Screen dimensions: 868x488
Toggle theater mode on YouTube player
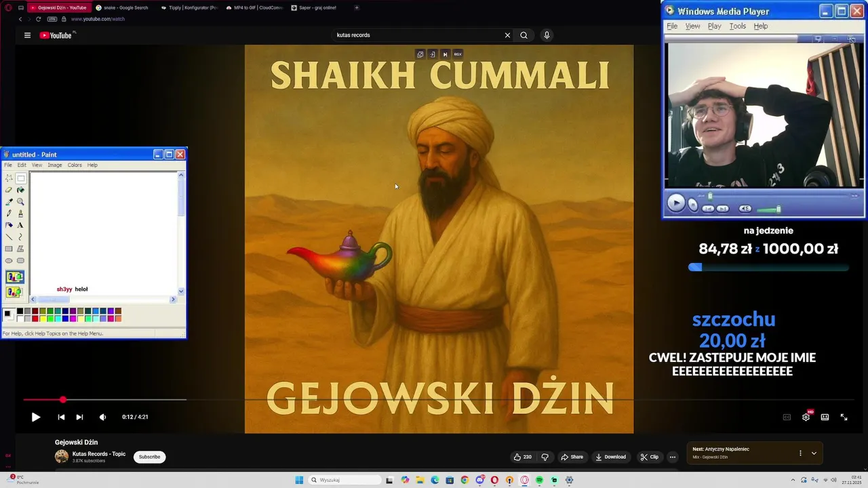coord(825,417)
